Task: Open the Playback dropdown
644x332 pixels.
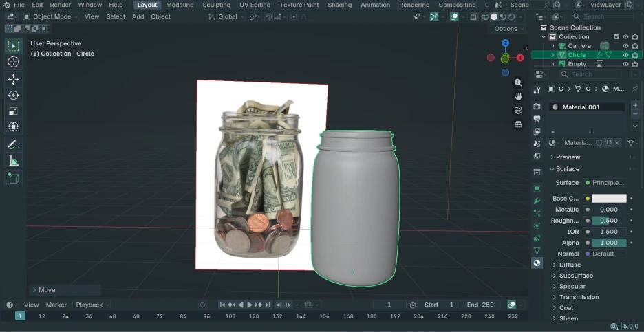Action: point(92,305)
